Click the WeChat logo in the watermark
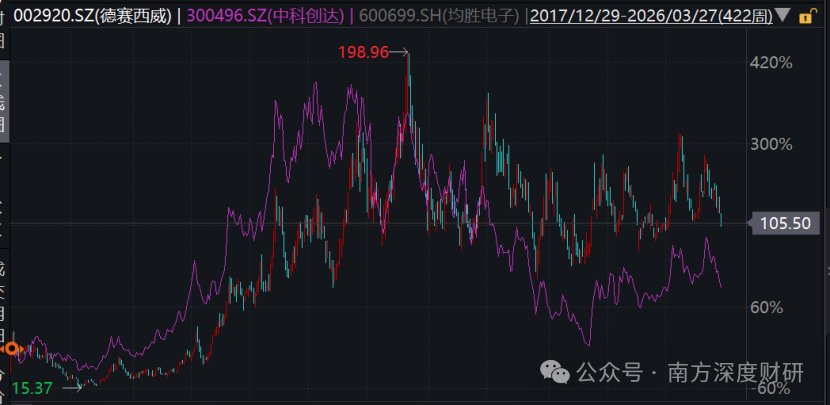Screen dimensions: 830x405 coord(555,372)
